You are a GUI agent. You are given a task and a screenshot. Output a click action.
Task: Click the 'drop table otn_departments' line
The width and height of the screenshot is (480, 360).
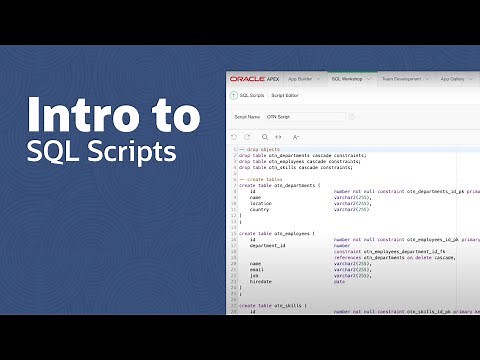tap(303, 155)
